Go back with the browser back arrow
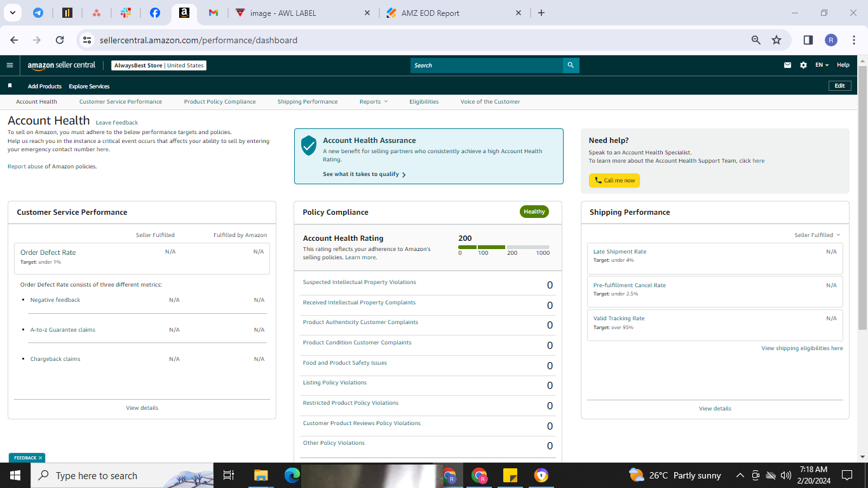Viewport: 868px width, 488px height. tap(14, 40)
